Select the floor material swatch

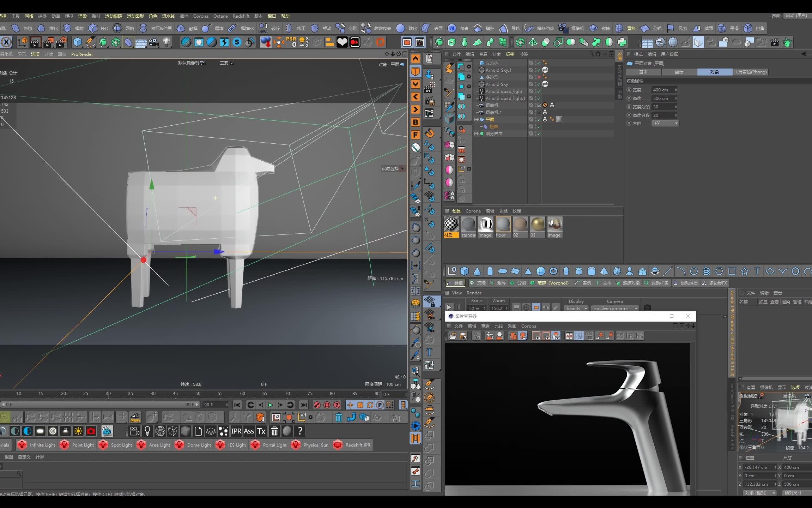coord(503,227)
